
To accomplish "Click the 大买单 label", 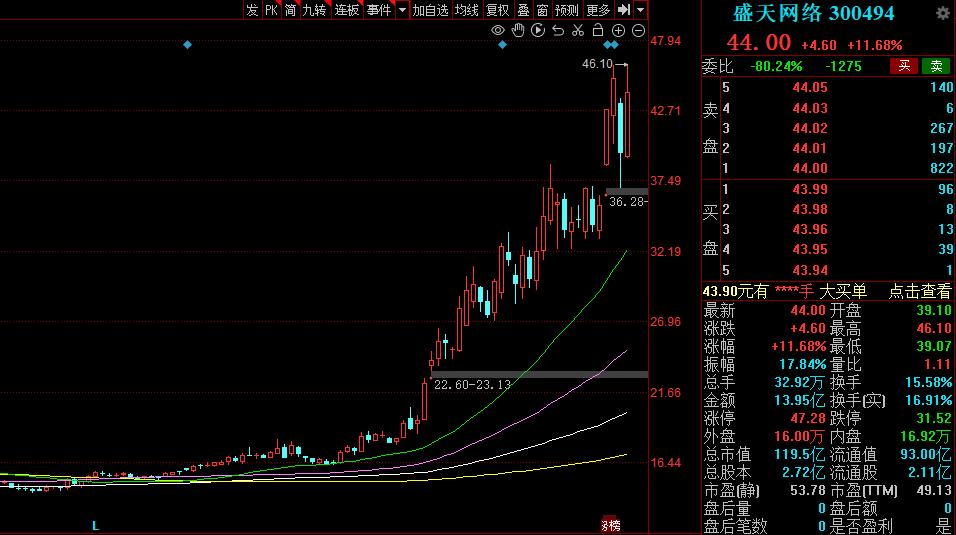I will pyautogui.click(x=843, y=292).
